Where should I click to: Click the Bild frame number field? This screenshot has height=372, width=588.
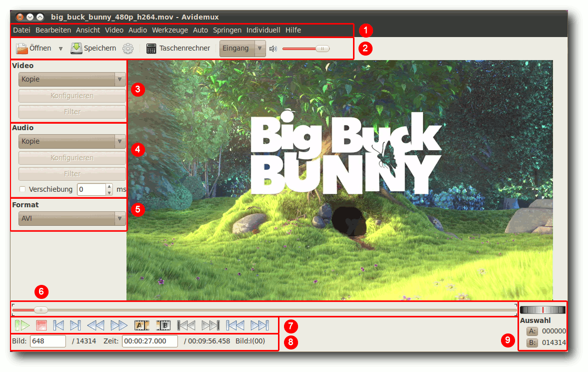point(48,341)
